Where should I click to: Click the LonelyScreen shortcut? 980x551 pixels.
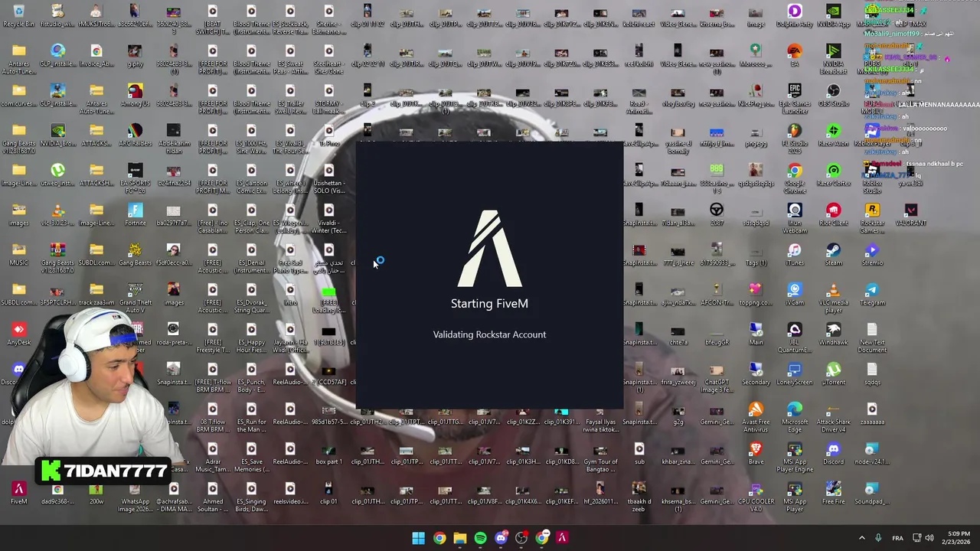tap(794, 373)
